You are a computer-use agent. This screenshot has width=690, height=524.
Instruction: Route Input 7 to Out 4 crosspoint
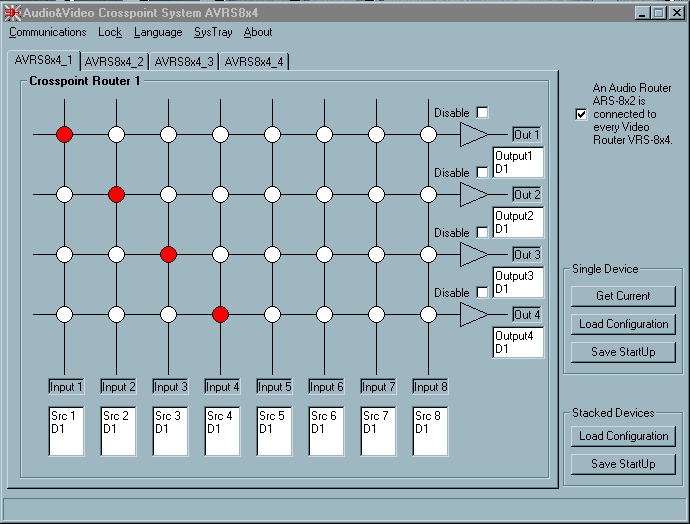pyautogui.click(x=376, y=315)
